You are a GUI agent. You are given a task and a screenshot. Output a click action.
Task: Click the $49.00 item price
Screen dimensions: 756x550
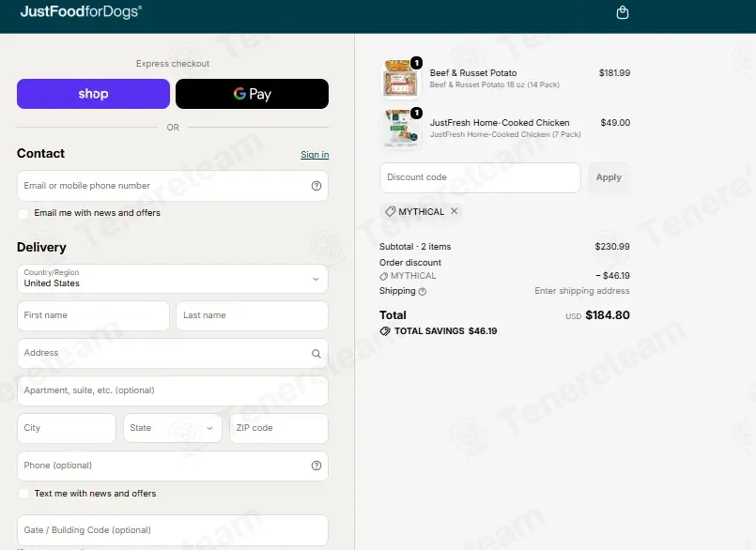tap(615, 122)
